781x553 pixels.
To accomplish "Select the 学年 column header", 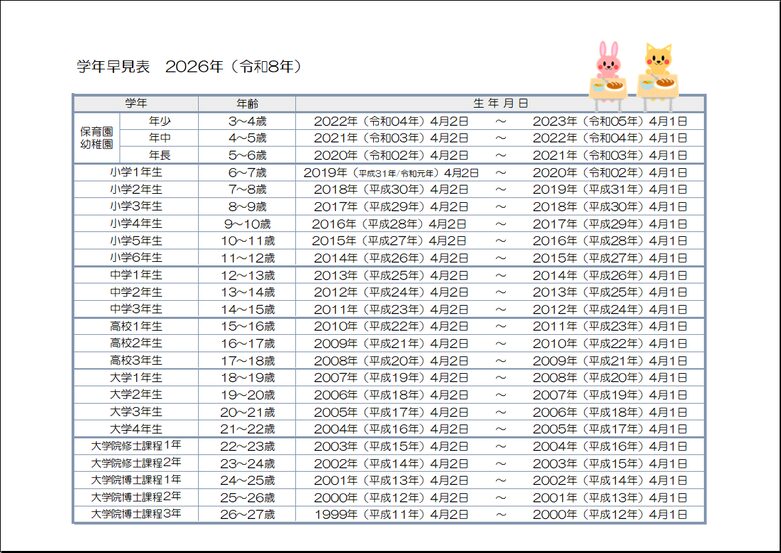I will (x=136, y=103).
